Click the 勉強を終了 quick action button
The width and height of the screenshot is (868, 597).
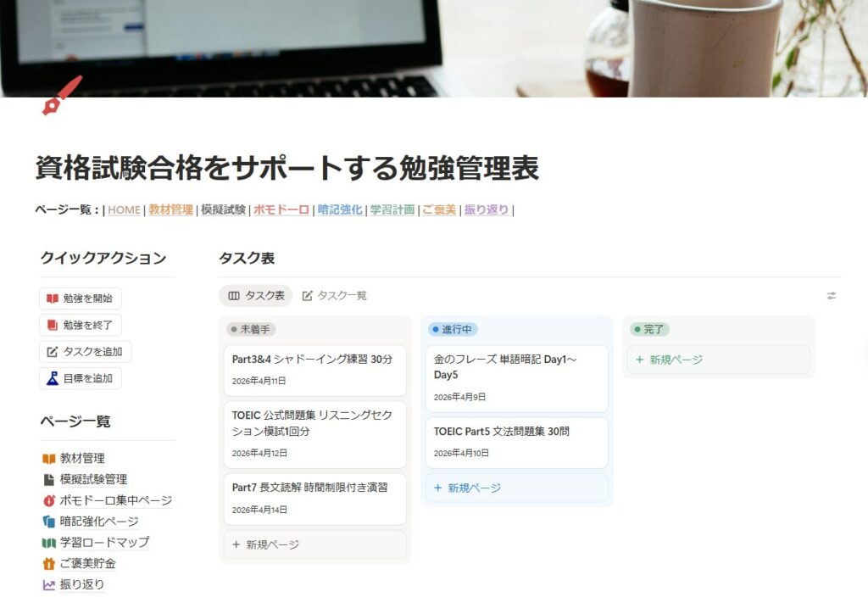(x=81, y=325)
